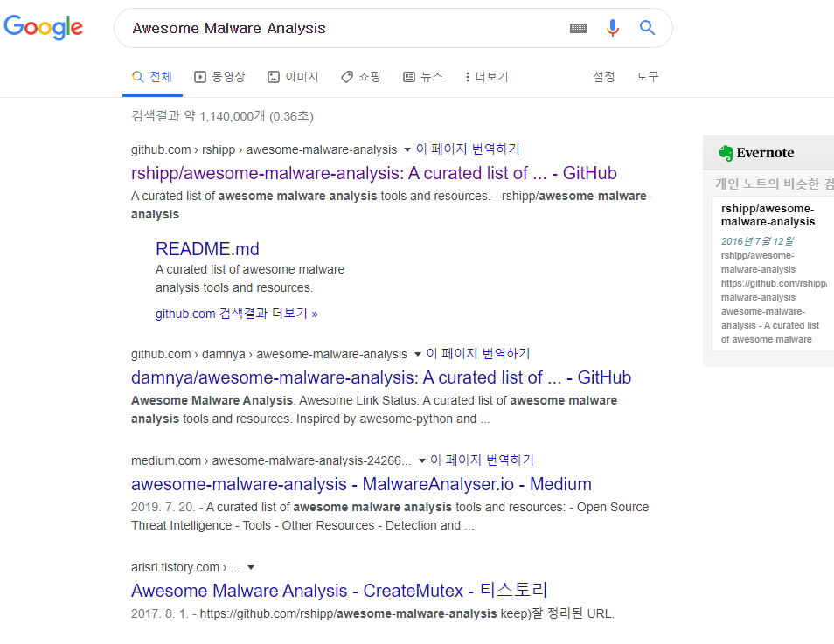Viewport: 834px width, 644px height.
Task: Translate the damnya result page
Action: pyautogui.click(x=478, y=353)
